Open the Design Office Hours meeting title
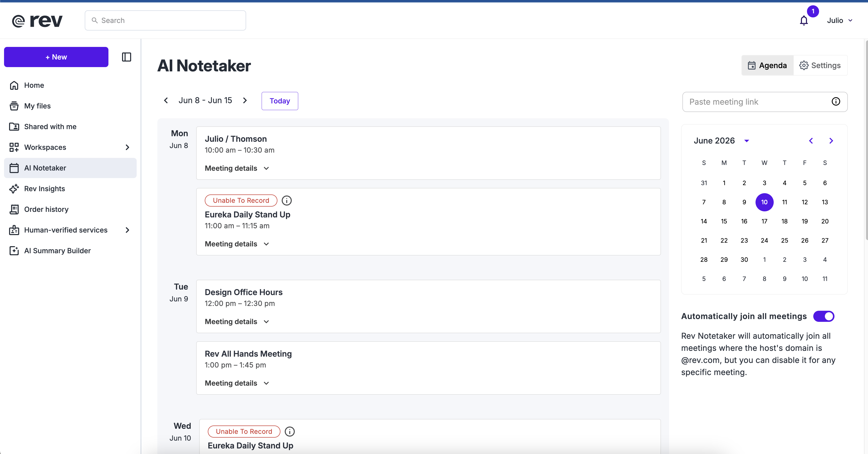Image resolution: width=868 pixels, height=454 pixels. click(244, 292)
